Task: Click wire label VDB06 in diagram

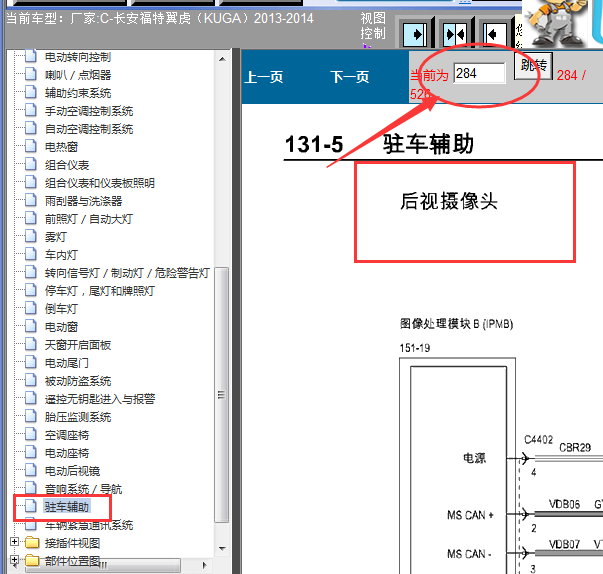Action: coord(564,504)
